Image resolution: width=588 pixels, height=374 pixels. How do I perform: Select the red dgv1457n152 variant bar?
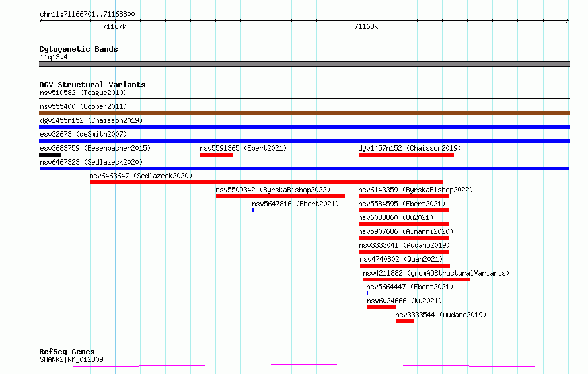(x=406, y=155)
